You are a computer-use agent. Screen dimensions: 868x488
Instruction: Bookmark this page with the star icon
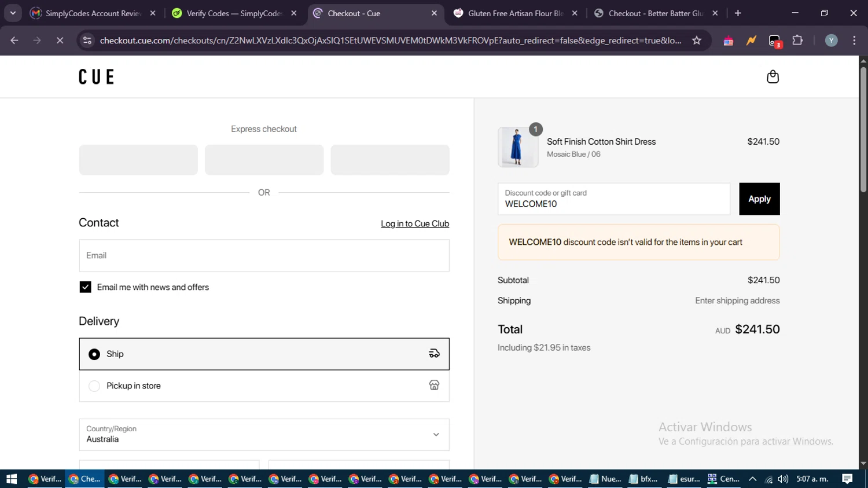click(x=697, y=41)
